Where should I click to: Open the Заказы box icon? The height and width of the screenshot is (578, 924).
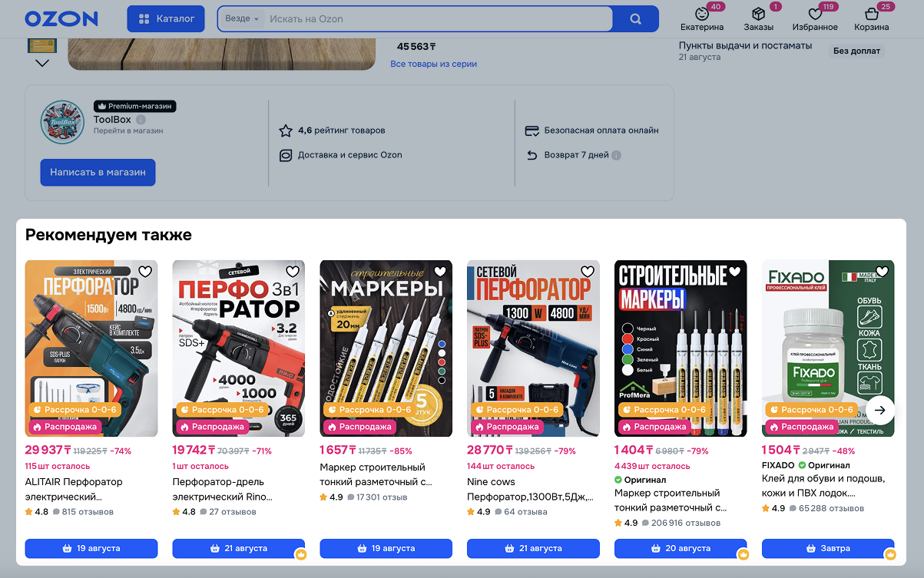click(x=758, y=14)
